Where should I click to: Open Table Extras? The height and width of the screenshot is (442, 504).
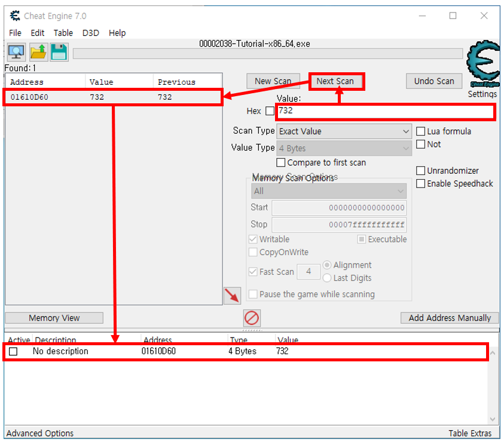click(470, 433)
